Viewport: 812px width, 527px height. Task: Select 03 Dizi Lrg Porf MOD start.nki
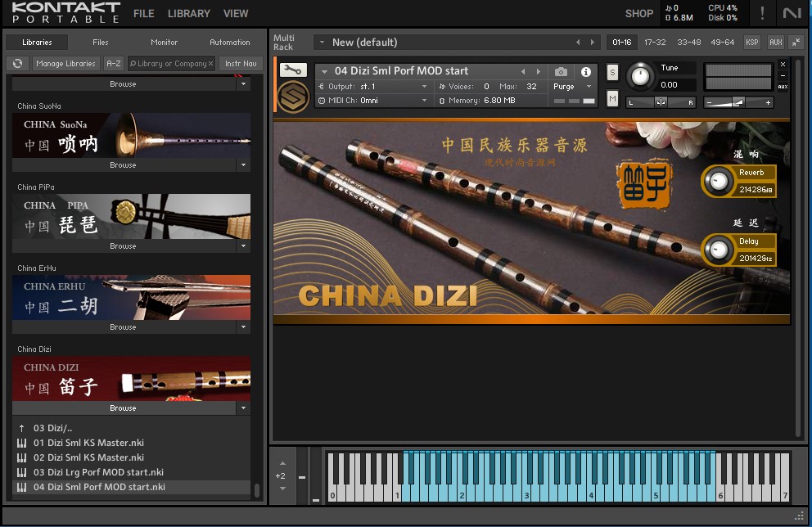[x=130, y=472]
